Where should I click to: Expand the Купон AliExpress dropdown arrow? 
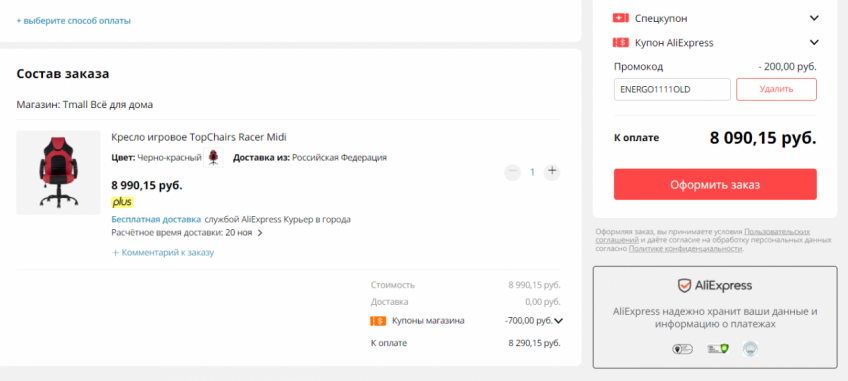[814, 42]
